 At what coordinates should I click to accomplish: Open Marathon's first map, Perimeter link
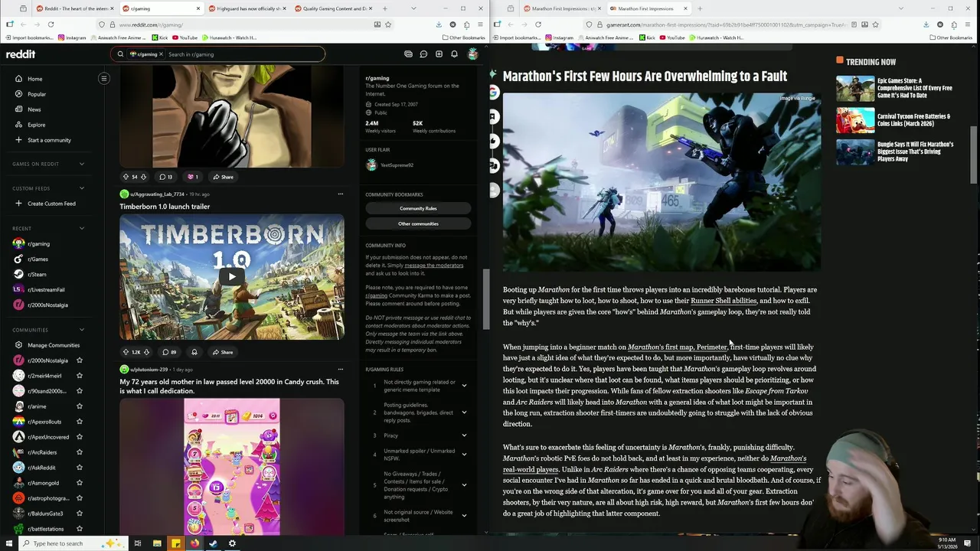pos(677,347)
